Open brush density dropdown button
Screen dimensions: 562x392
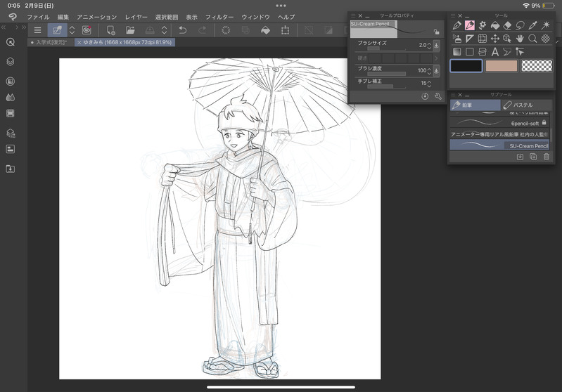pyautogui.click(x=436, y=71)
